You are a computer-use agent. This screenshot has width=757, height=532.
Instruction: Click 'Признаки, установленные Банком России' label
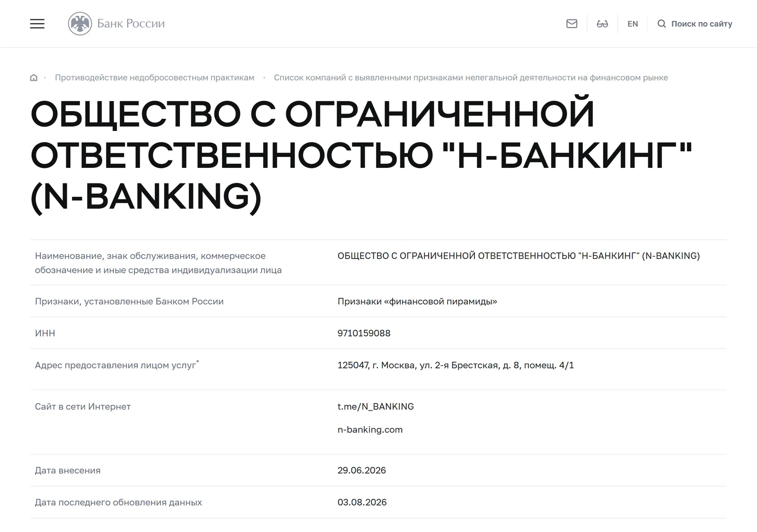[129, 301]
